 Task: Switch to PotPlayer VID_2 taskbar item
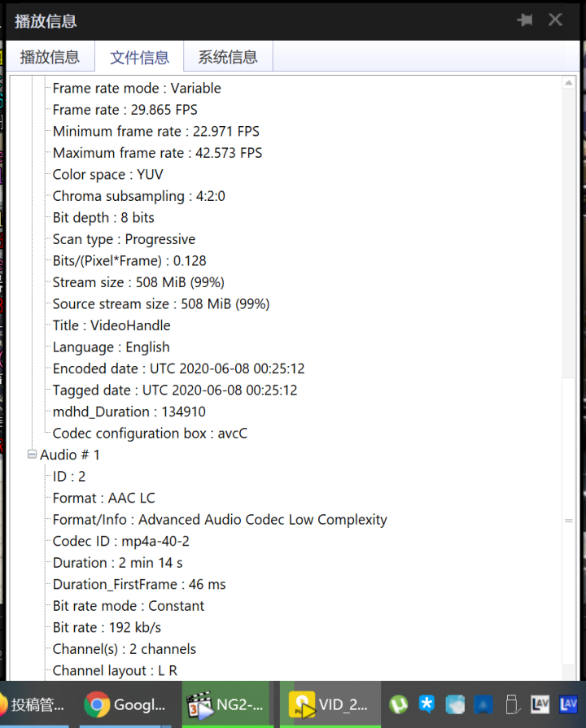click(x=330, y=704)
